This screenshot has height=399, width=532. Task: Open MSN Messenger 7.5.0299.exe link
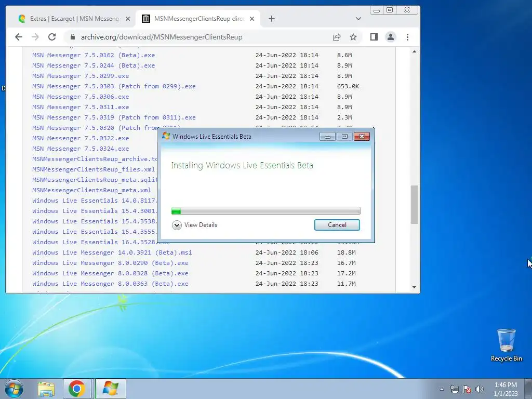point(81,76)
